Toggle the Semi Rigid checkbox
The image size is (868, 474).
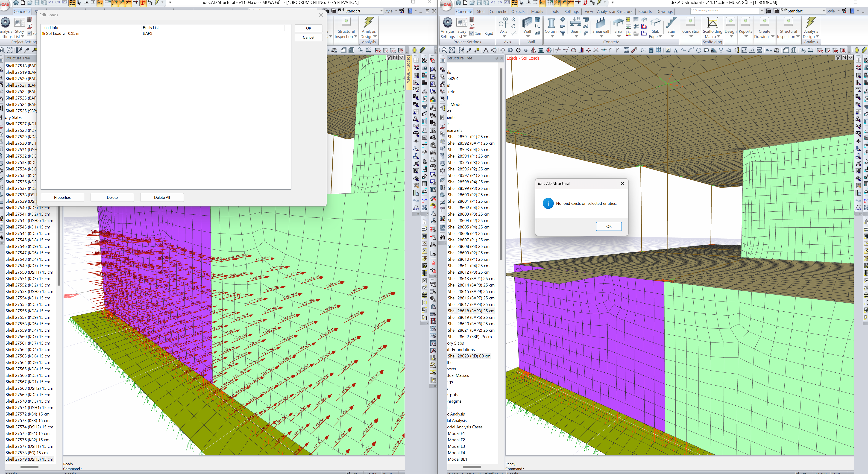[x=471, y=33]
